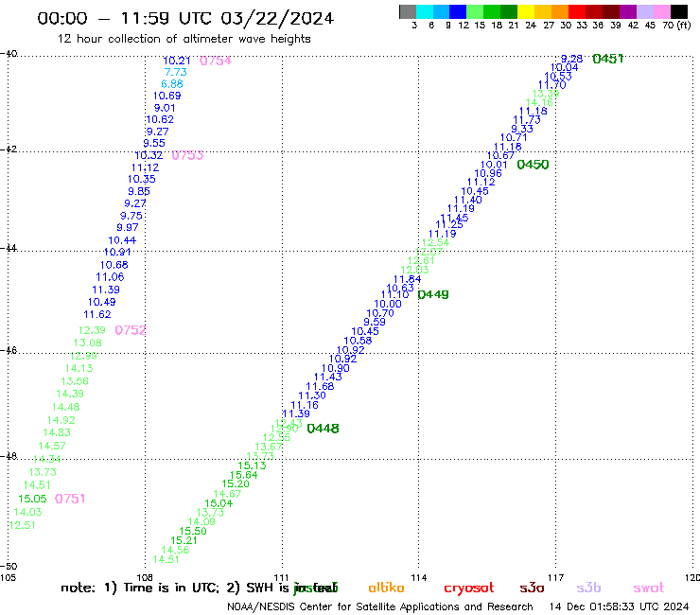Viewport: 700px width, 615px height.
Task: Select the pink 0754 time label
Action: pyautogui.click(x=216, y=61)
